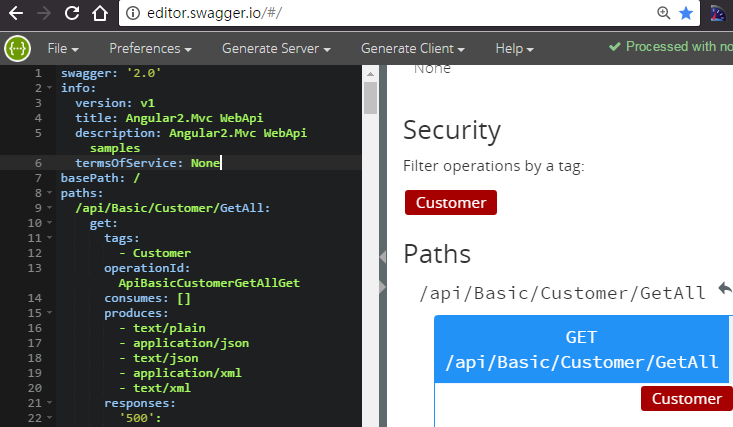Image resolution: width=733 pixels, height=427 pixels.
Task: Expand the GET /api/Basic/Customer/GetAll operation
Action: [582, 349]
